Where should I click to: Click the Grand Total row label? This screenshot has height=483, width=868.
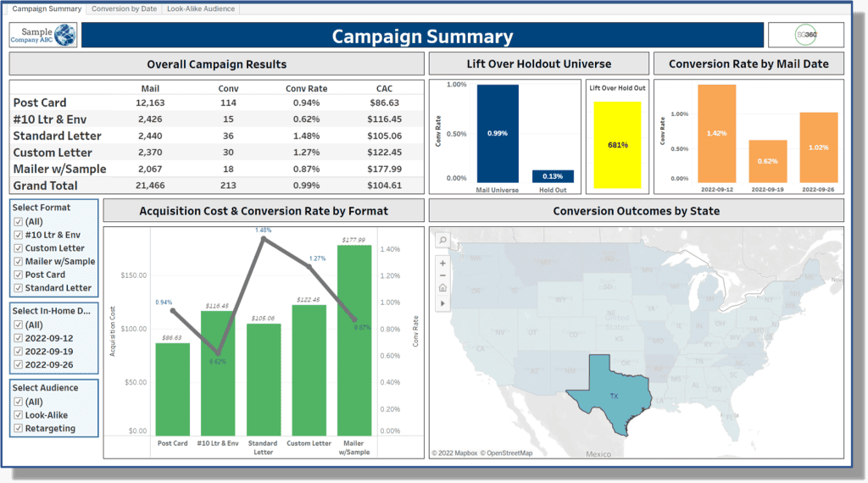coord(46,186)
